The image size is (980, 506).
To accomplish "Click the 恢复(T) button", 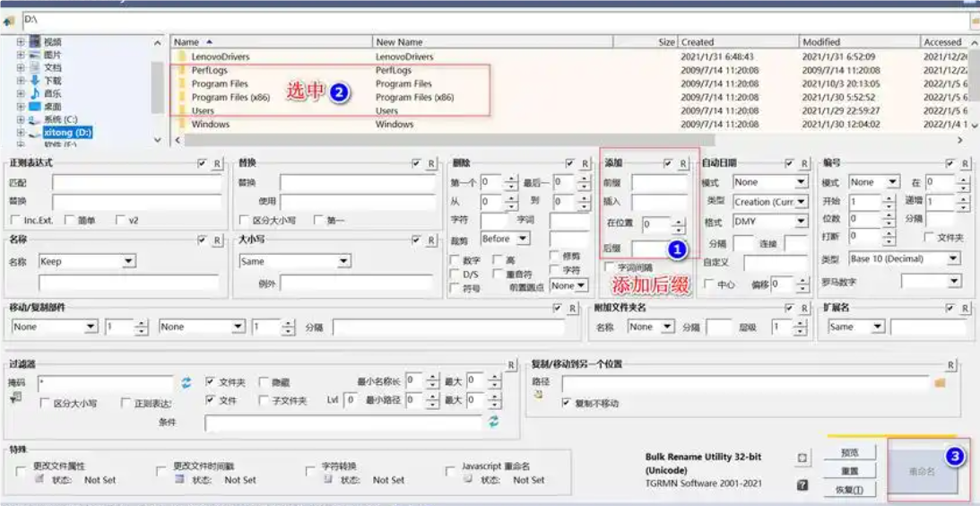I will click(849, 489).
